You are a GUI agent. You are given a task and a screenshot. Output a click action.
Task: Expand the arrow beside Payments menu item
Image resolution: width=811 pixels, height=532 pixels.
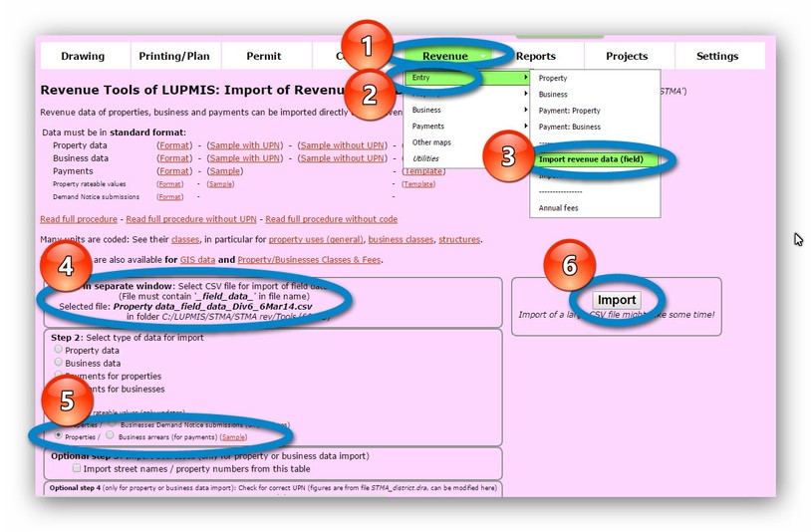(x=525, y=127)
